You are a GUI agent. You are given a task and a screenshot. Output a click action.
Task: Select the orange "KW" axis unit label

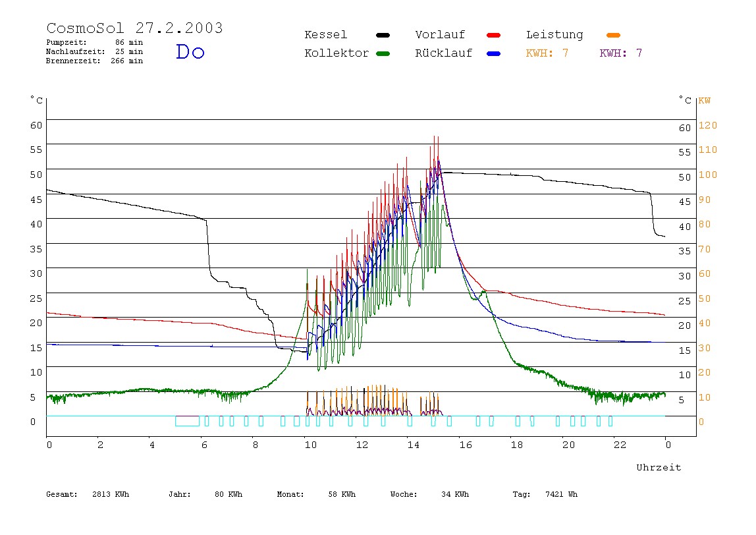coord(705,101)
